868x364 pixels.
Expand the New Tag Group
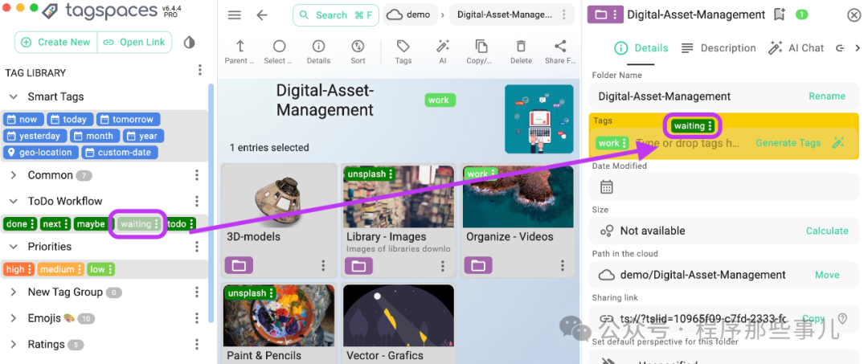pos(14,292)
